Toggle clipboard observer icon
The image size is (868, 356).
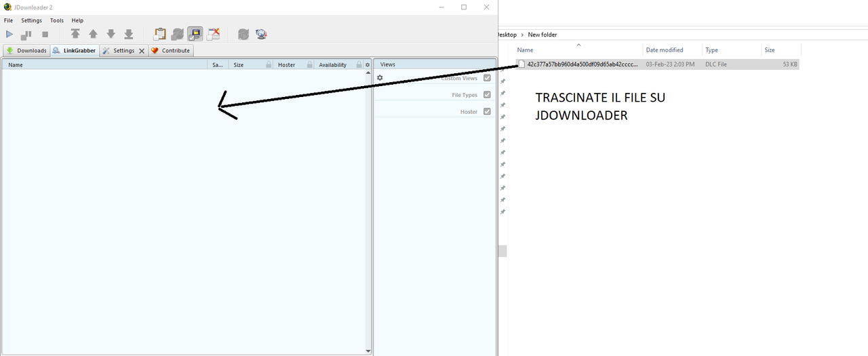[160, 34]
